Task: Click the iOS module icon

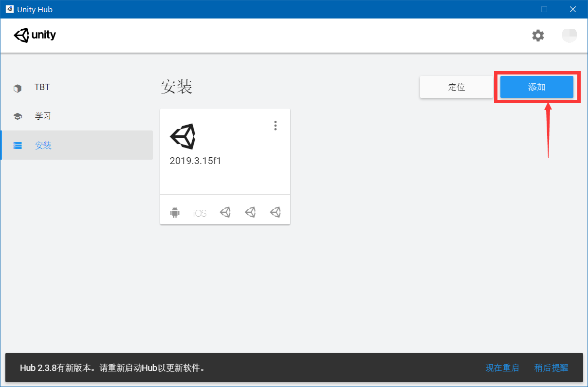Action: point(200,213)
